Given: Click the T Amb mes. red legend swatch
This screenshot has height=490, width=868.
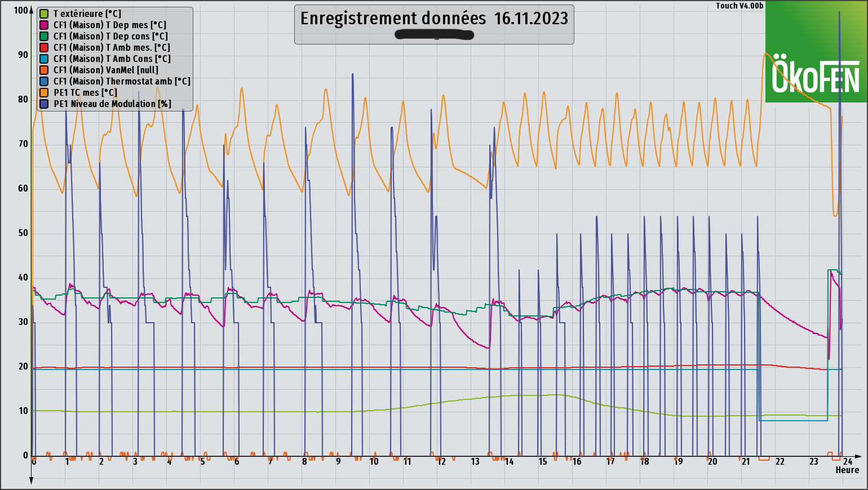Looking at the screenshot, I should (44, 47).
